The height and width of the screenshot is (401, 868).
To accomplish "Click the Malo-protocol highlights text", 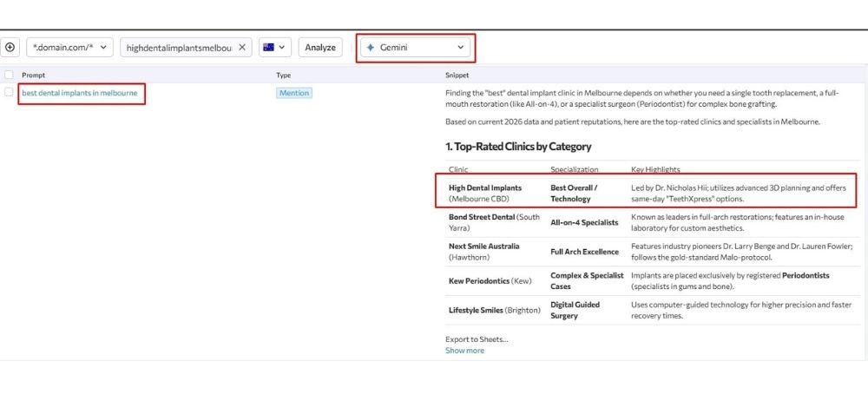I will click(x=742, y=252).
